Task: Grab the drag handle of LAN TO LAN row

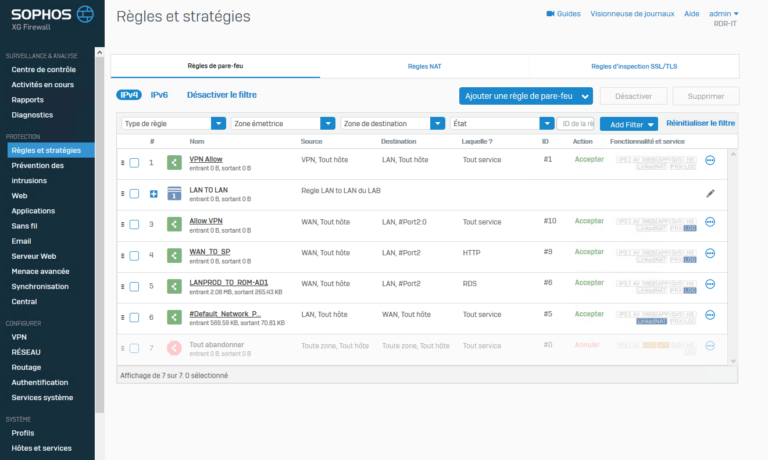Action: click(x=122, y=194)
